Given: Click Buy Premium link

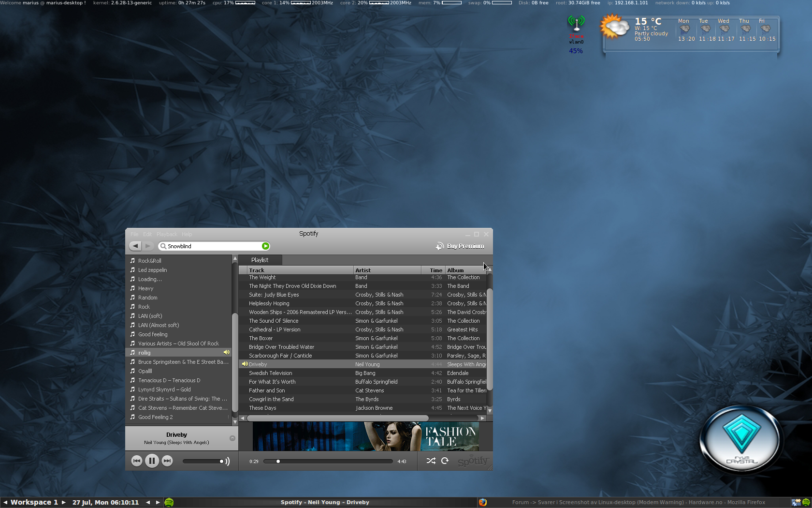Looking at the screenshot, I should pyautogui.click(x=465, y=246).
